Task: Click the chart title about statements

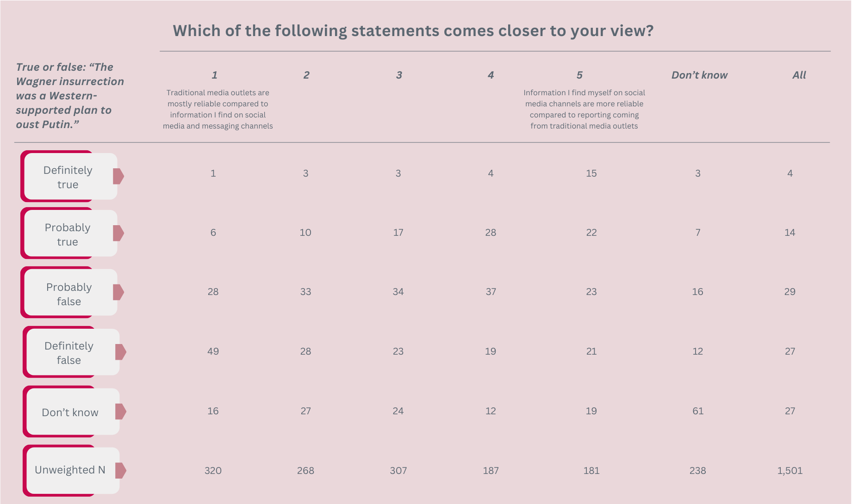Action: [x=413, y=31]
